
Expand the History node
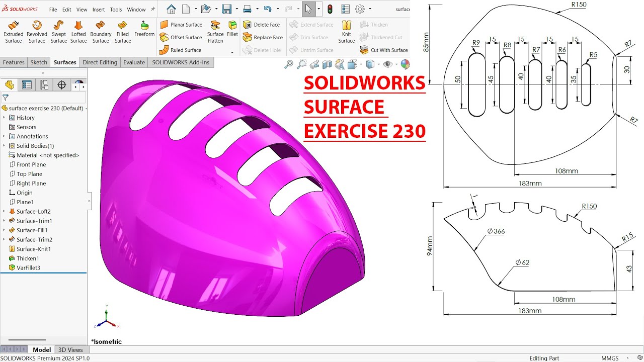point(4,118)
